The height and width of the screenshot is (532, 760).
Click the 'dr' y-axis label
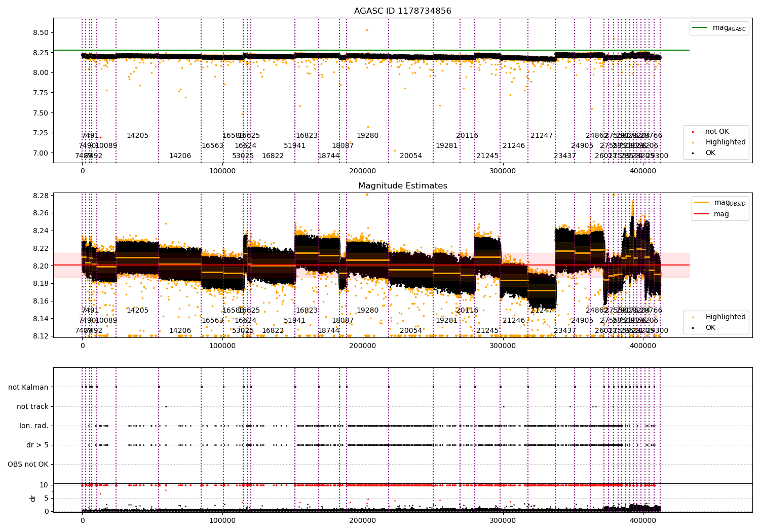click(32, 498)
